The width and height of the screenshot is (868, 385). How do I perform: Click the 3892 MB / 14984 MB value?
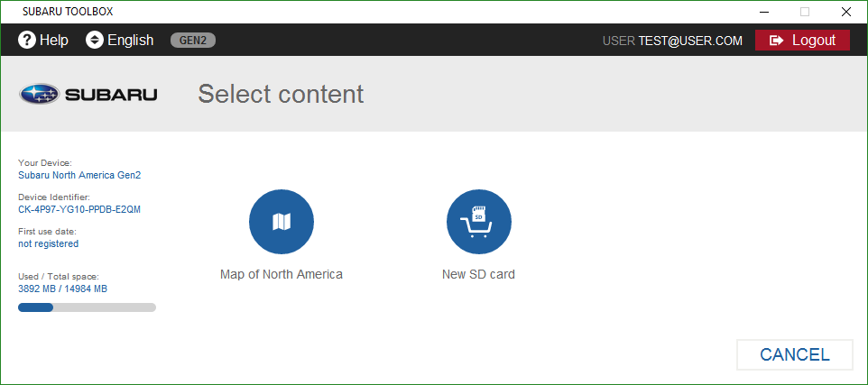click(x=62, y=289)
